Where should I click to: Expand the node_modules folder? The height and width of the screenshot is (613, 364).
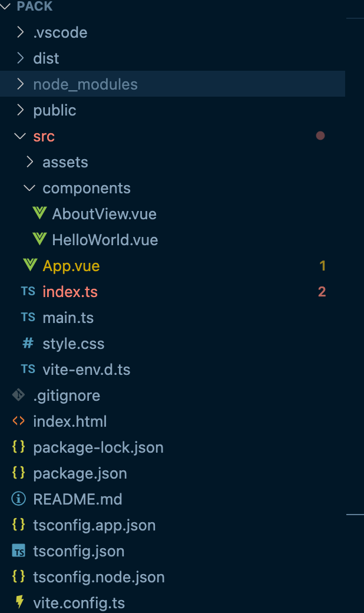point(19,84)
